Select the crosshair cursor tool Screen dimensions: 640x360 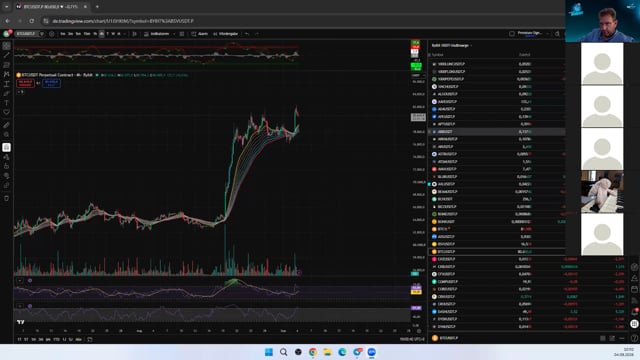click(x=7, y=46)
